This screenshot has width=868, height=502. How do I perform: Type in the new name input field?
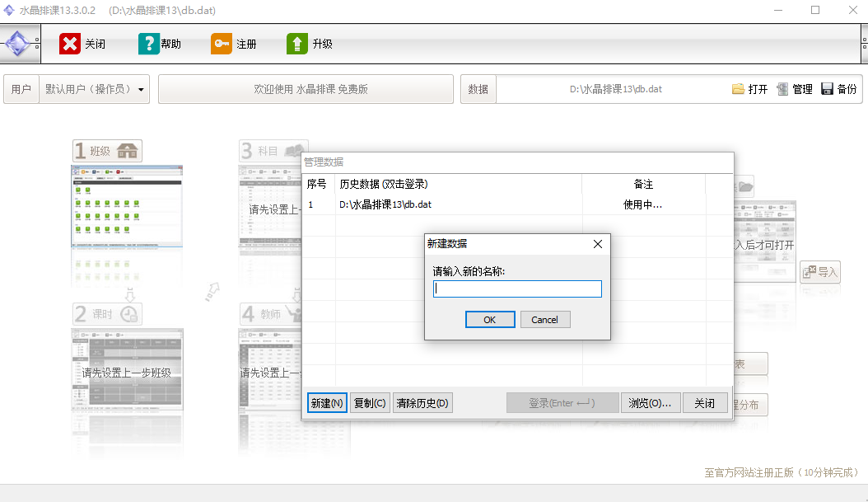pos(517,289)
